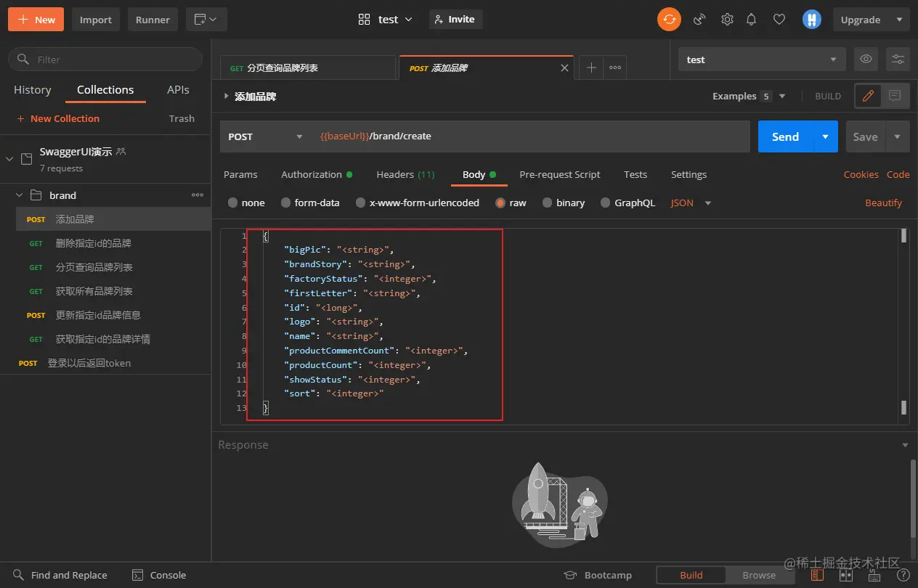Screen dimensions: 918x588
Task: Expand the 添加品牌 request description triangle
Action: coord(227,96)
